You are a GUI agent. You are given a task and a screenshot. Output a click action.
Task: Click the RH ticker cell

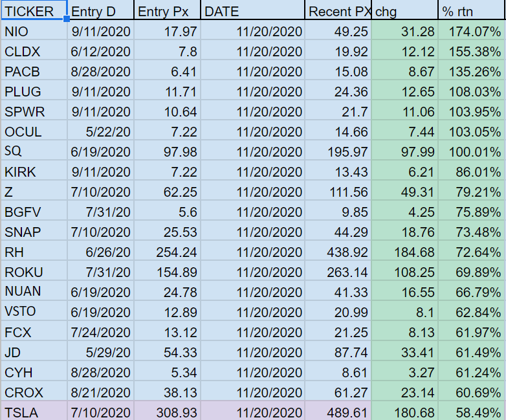pyautogui.click(x=34, y=250)
